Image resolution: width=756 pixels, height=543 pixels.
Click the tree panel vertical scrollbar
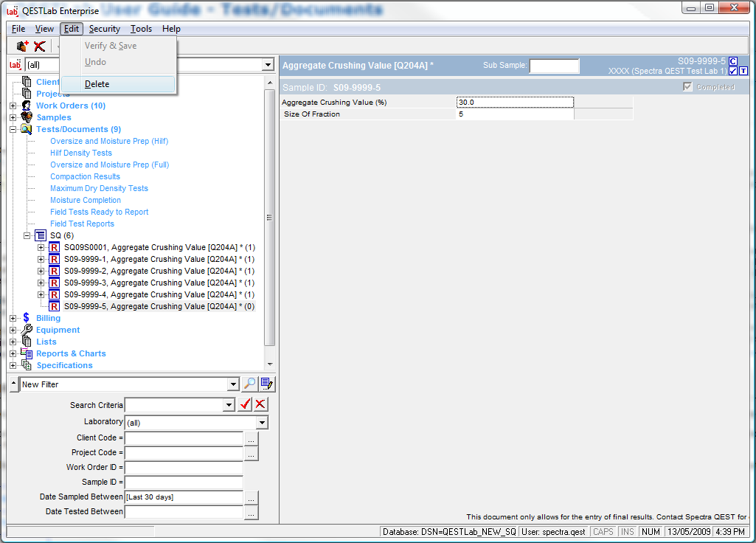click(269, 218)
